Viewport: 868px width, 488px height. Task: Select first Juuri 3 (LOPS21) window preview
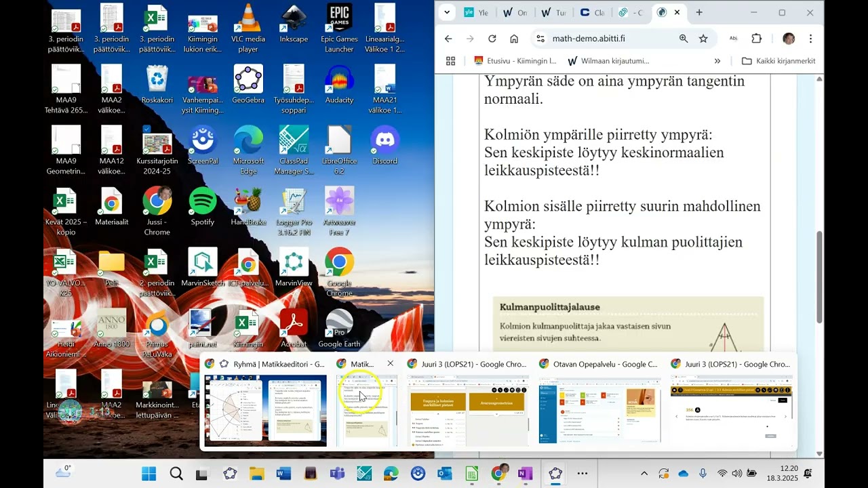468,401
